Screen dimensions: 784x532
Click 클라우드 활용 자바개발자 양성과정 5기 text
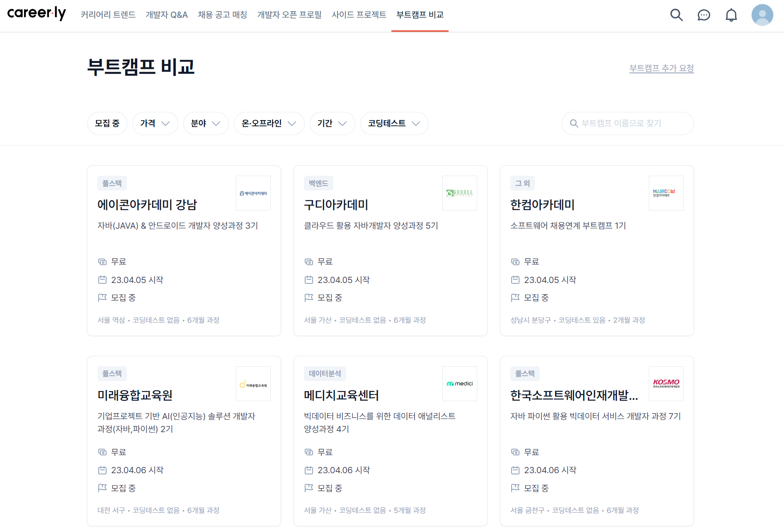[371, 225]
